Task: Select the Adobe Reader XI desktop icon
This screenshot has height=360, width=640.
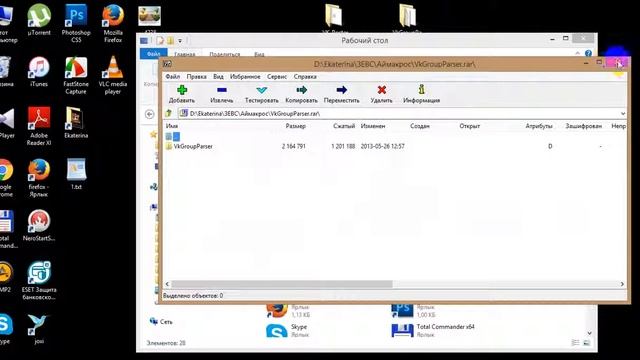Action: coord(39,127)
